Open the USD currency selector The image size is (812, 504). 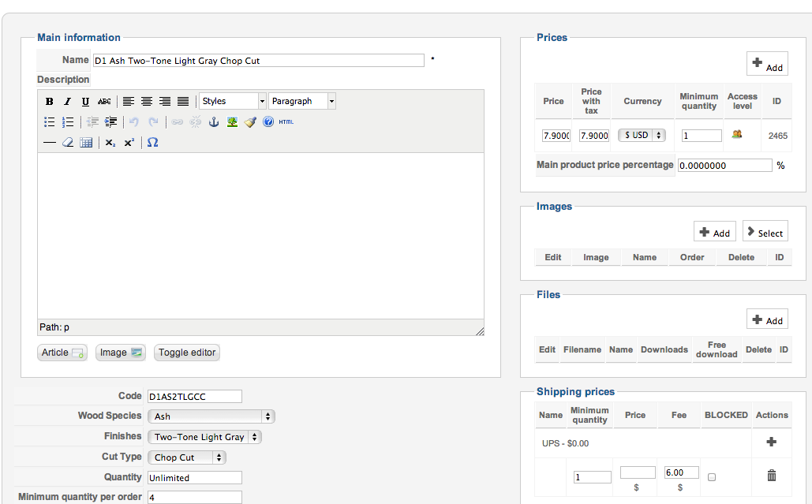[x=642, y=136]
